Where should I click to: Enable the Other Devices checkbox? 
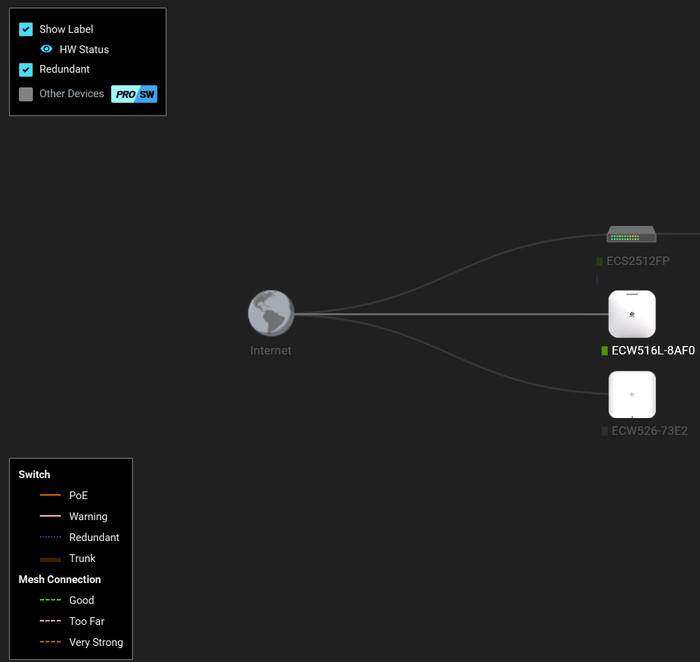(x=26, y=94)
